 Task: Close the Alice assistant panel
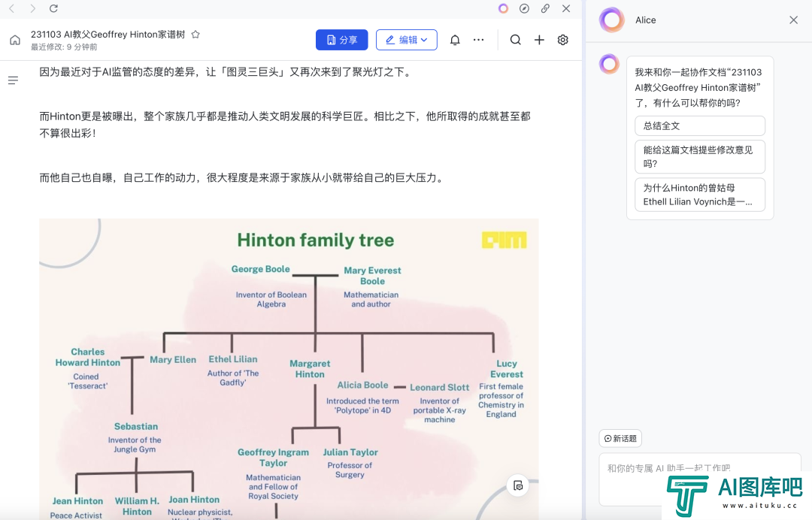point(793,20)
